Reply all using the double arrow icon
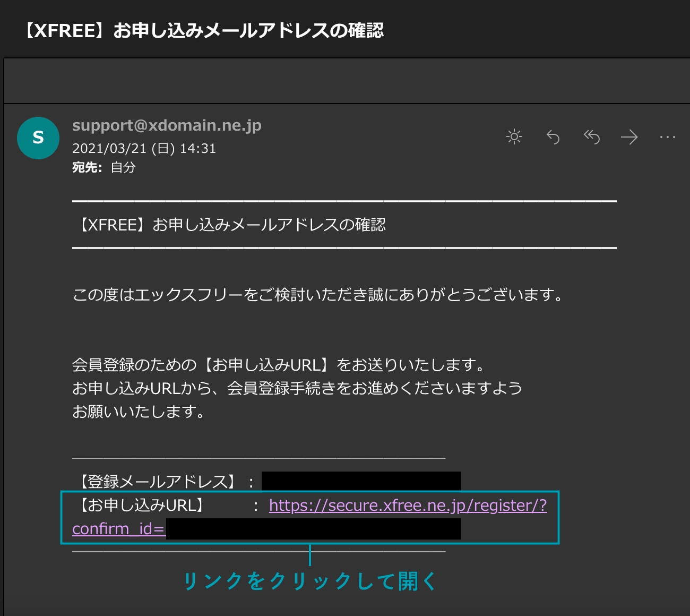690x616 pixels. [591, 137]
